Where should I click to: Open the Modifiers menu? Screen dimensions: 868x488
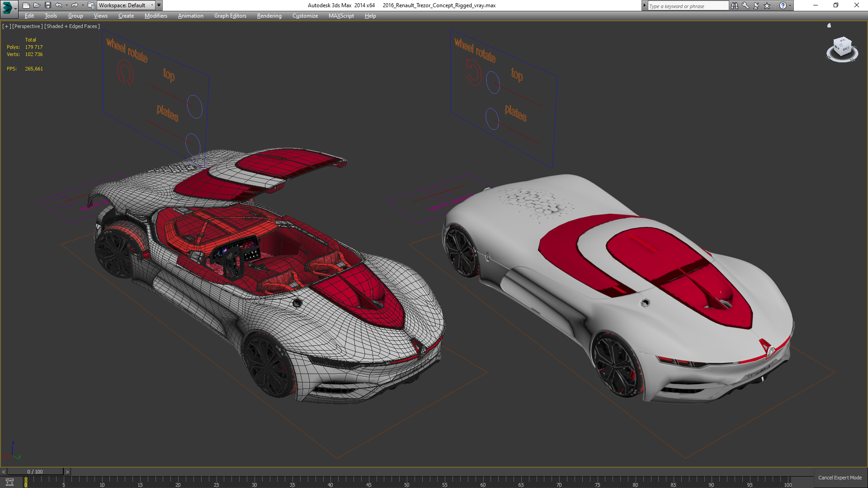coord(156,16)
